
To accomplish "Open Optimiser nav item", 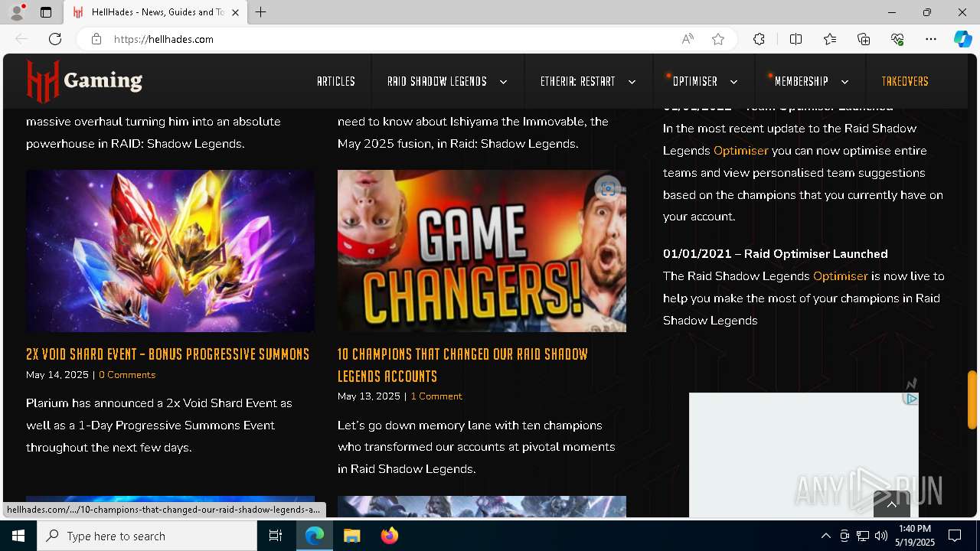I will 695,81.
